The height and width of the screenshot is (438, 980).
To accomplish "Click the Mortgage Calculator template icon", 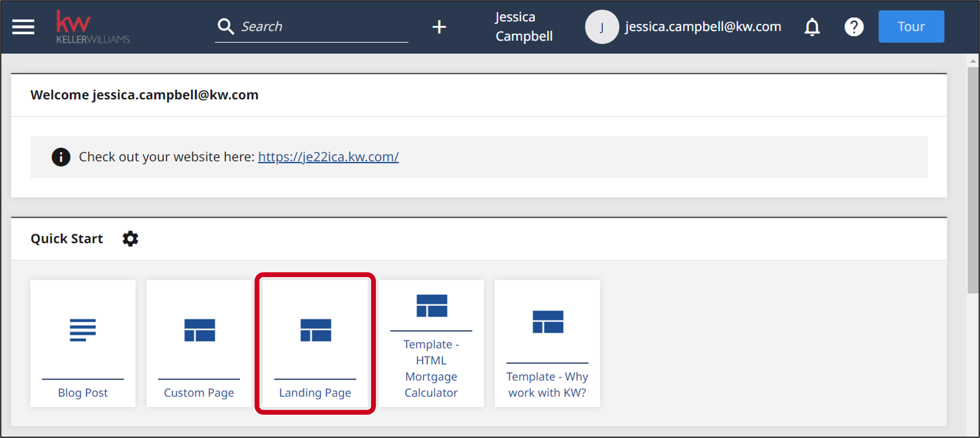I will 432,305.
